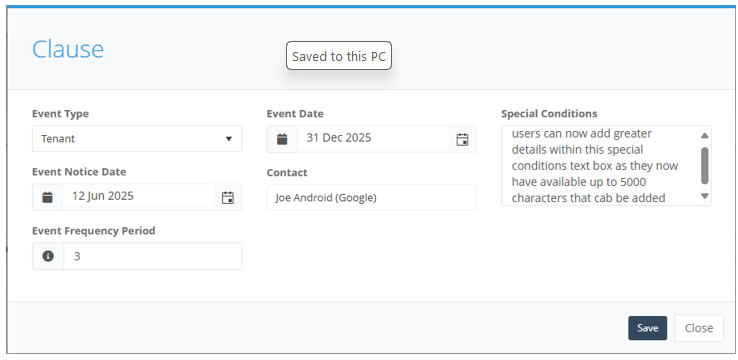Open the date picker for Event Date

click(x=463, y=139)
